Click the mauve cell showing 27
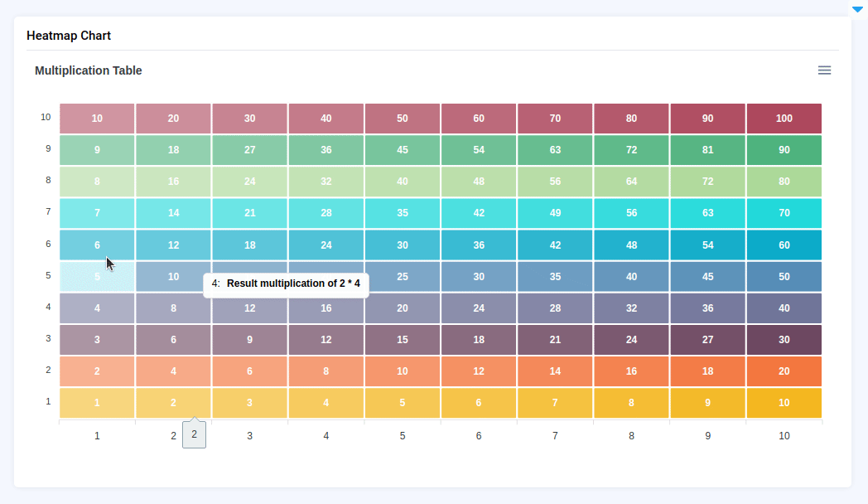868x504 pixels. coord(707,340)
